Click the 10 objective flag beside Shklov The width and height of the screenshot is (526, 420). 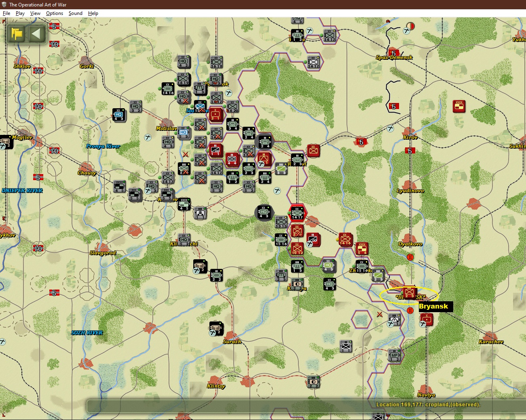pyautogui.click(x=38, y=71)
